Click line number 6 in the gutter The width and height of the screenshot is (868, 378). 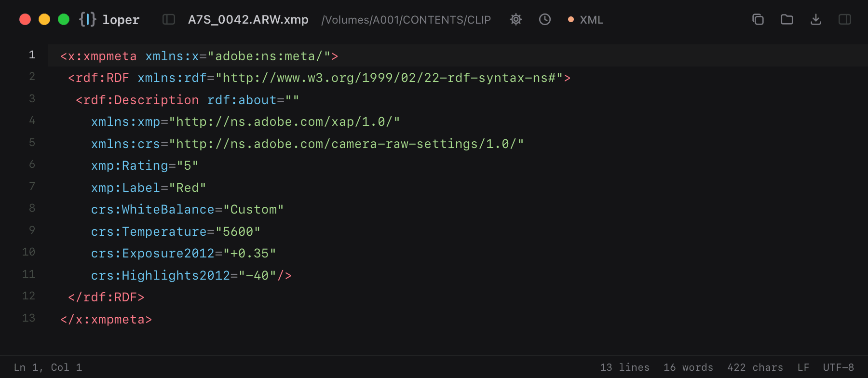tap(32, 164)
